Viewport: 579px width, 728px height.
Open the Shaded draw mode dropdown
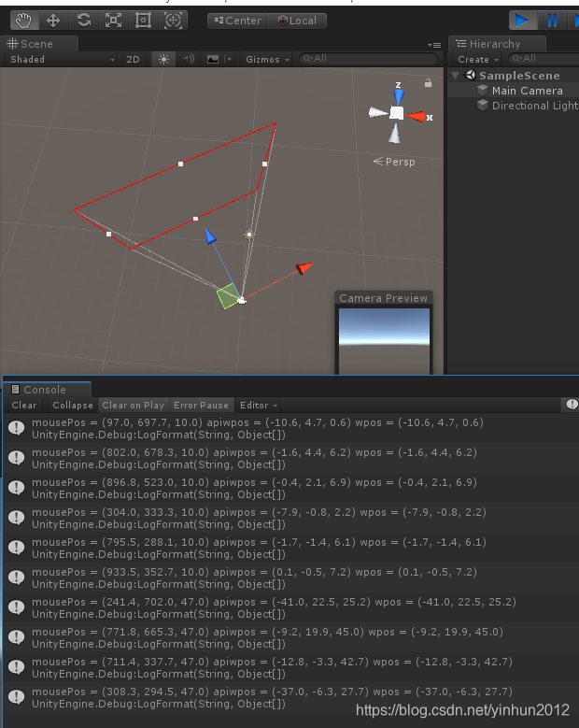(62, 60)
